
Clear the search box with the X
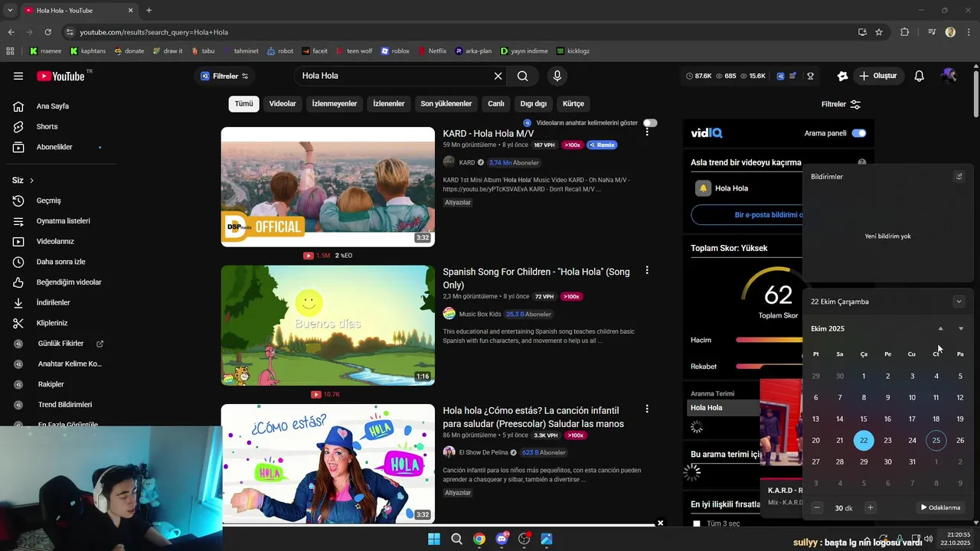click(x=498, y=76)
